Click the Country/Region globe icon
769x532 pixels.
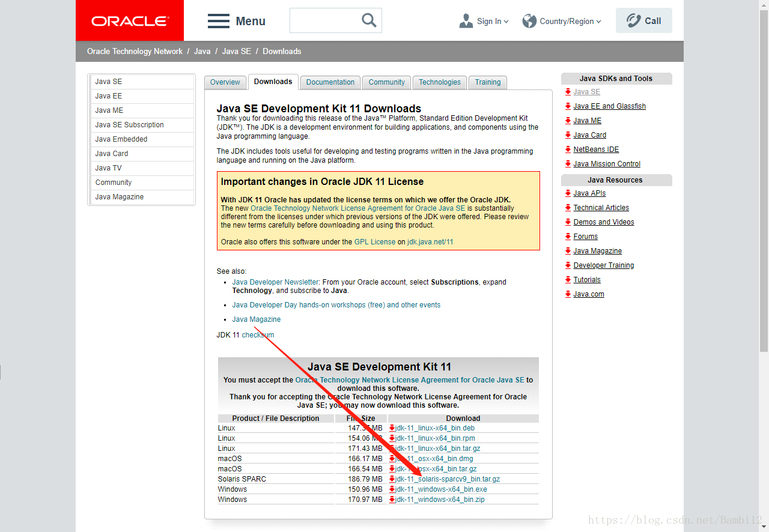point(529,21)
